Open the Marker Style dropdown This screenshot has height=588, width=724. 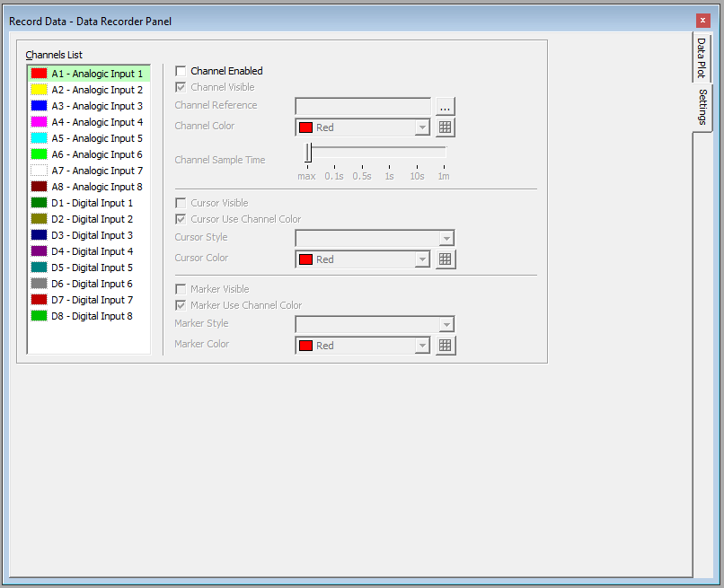point(446,324)
